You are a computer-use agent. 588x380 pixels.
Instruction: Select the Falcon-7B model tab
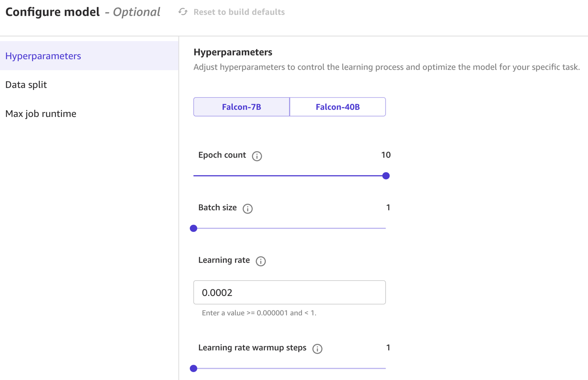coord(242,107)
